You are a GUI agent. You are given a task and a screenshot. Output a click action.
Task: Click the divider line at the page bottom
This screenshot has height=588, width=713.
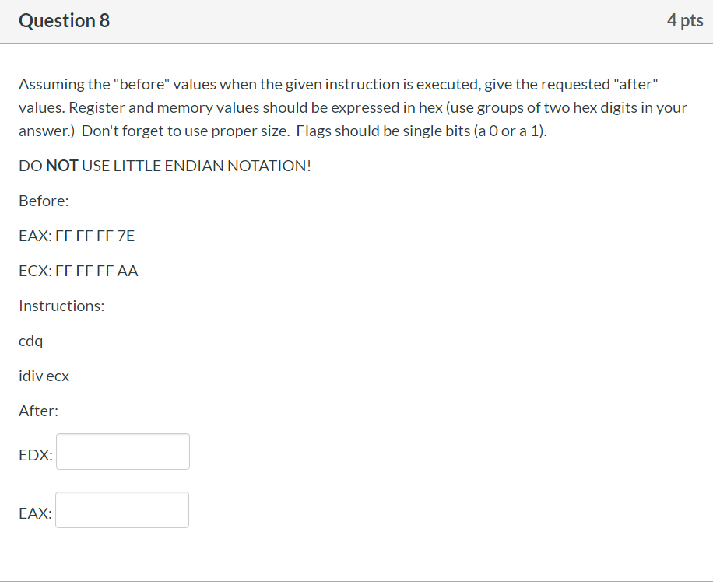coord(356,581)
